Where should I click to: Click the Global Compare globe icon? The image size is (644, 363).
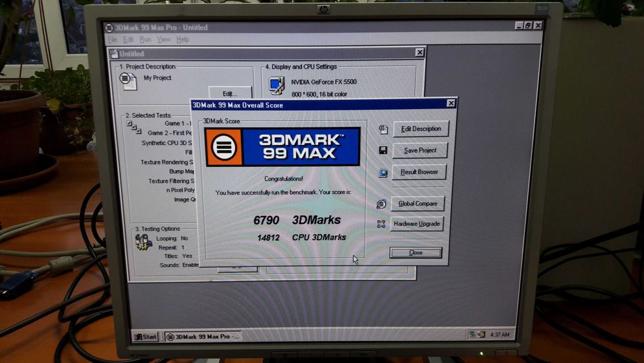(x=381, y=204)
